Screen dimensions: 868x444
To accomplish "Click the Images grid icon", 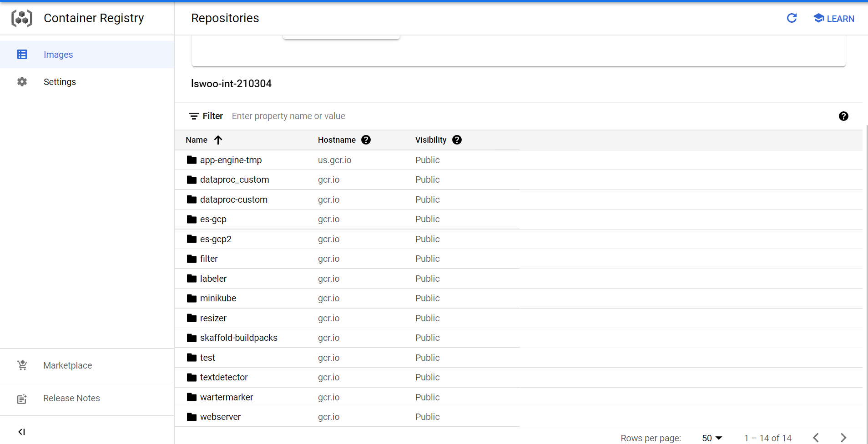I will 22,55.
